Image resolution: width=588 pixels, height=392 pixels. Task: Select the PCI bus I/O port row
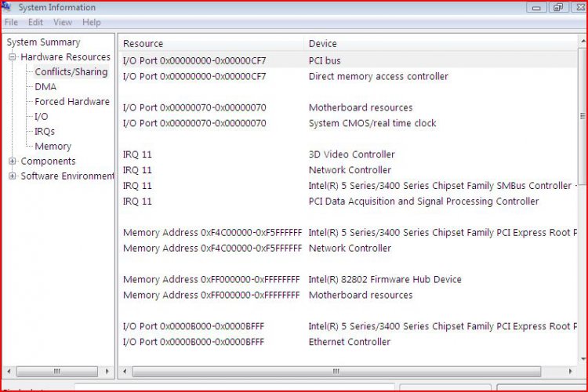325,60
